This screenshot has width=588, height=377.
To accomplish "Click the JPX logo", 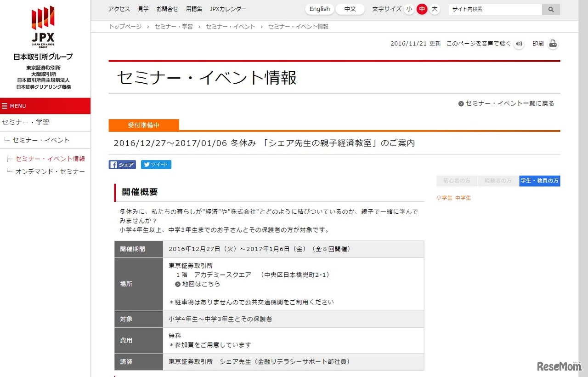I will 43,27.
